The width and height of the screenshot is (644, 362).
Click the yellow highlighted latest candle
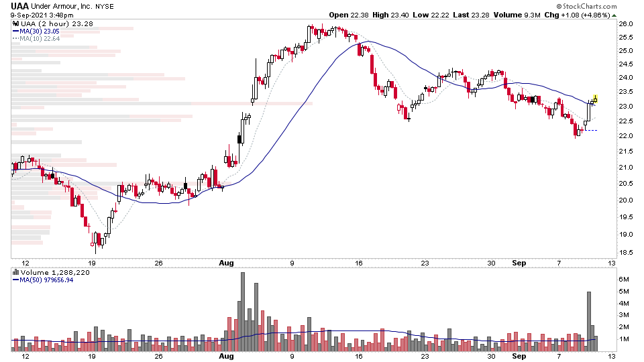point(595,99)
